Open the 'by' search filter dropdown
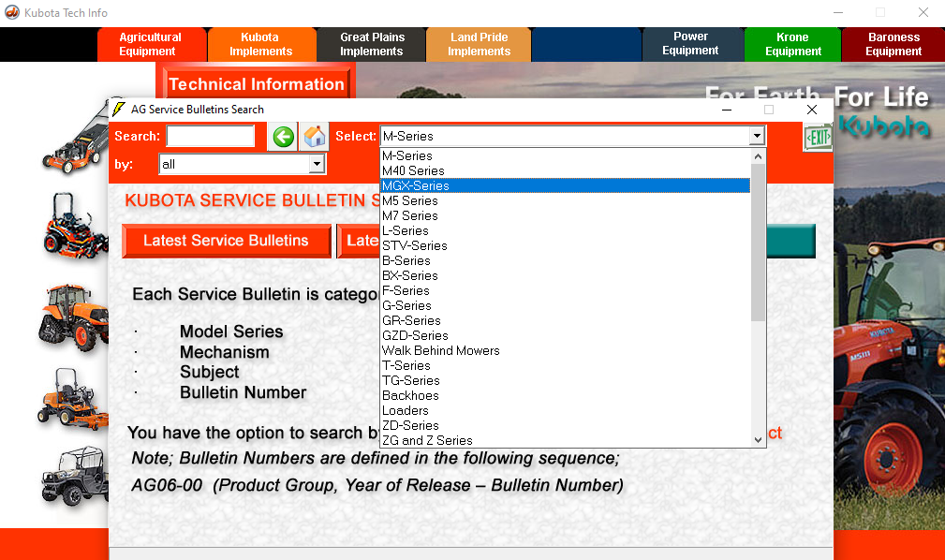 click(x=317, y=165)
